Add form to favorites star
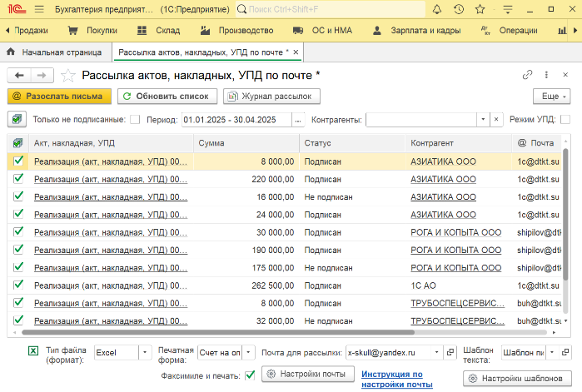 tap(68, 75)
